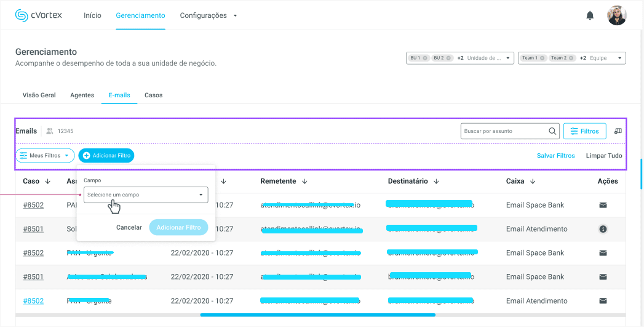
Task: Open the column settings icon
Action: pyautogui.click(x=618, y=131)
